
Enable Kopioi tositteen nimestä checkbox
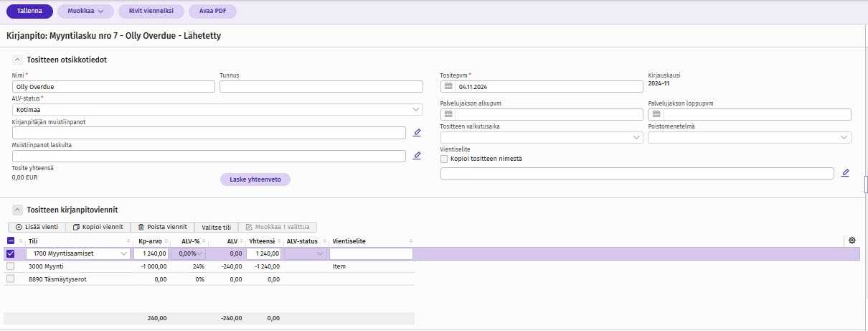(x=444, y=159)
